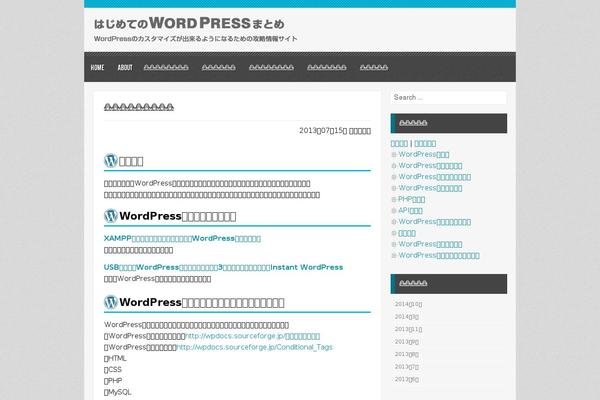600x400 pixels.
Task: Open the 2013年7月 archive link
Action: (x=407, y=367)
